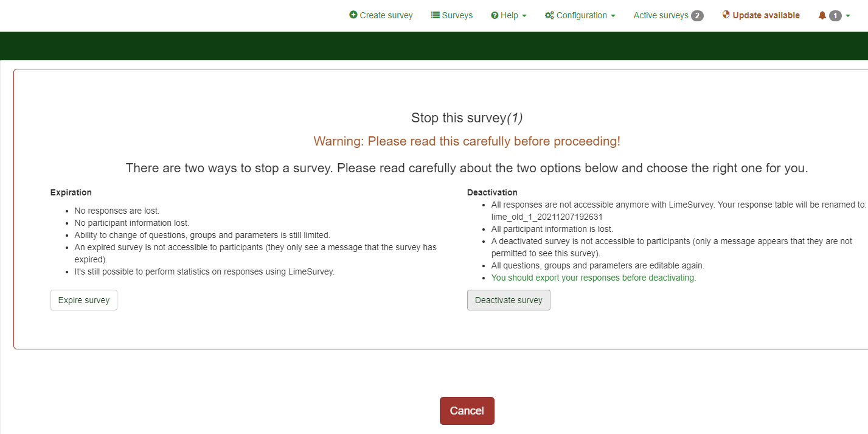Click the Expire survey button
The image size is (868, 434).
84,300
